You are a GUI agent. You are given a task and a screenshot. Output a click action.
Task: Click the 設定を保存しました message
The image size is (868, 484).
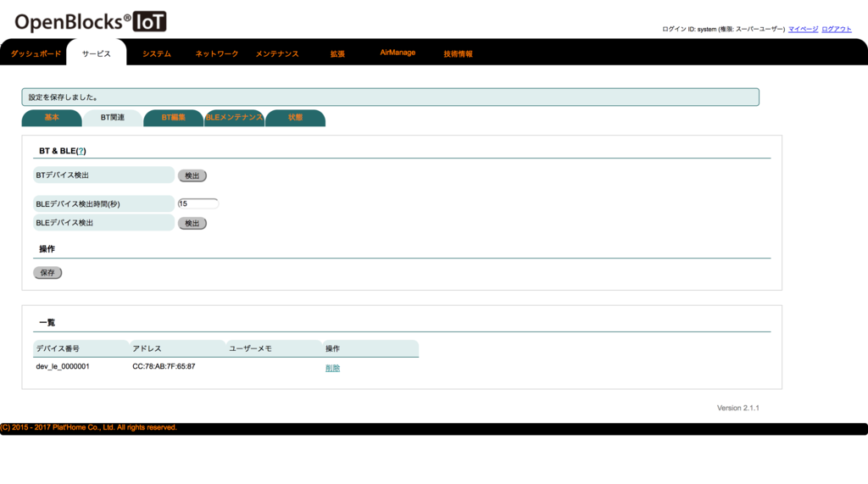[390, 97]
